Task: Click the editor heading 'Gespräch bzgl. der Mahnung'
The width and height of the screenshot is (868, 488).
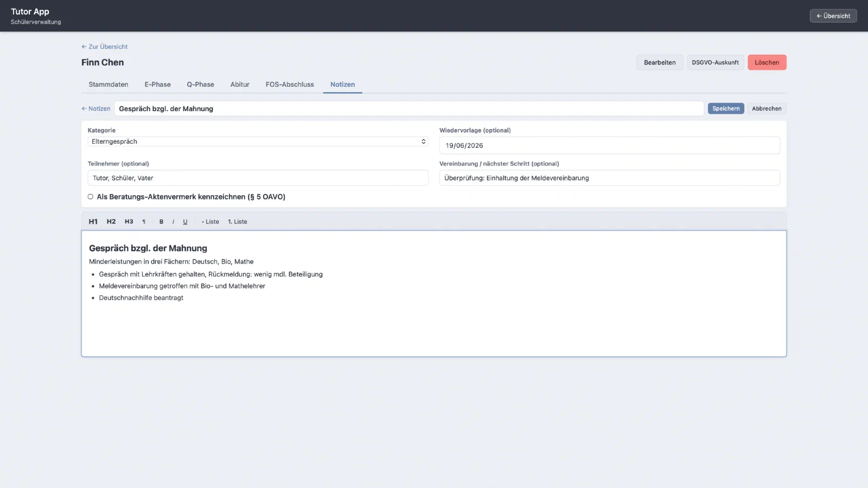Action: click(x=148, y=248)
